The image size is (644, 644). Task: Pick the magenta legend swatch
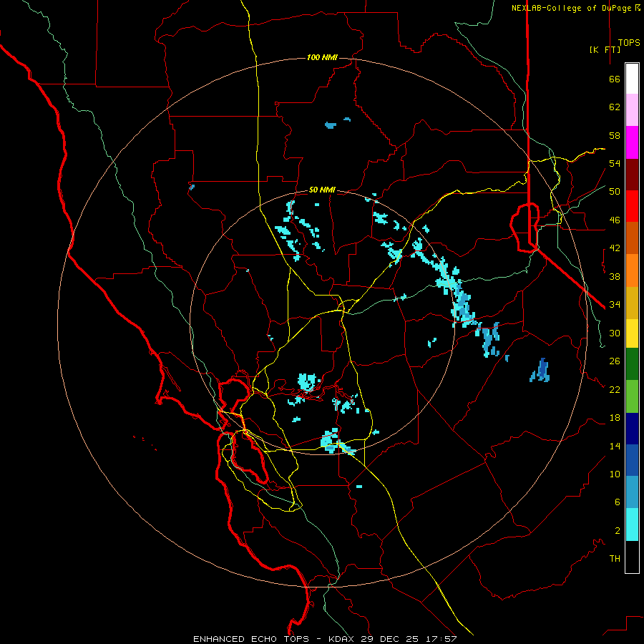[632, 142]
